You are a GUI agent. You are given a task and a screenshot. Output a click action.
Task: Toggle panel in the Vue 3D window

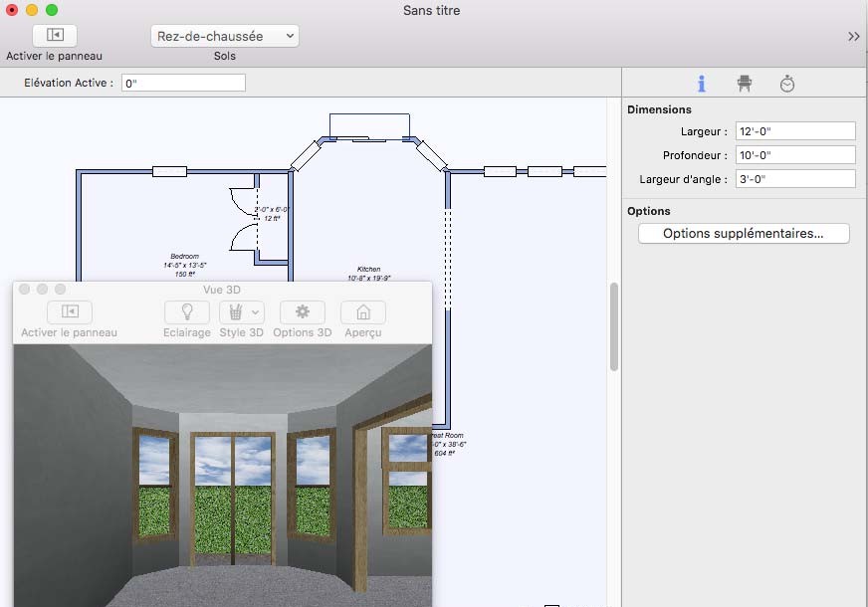coord(69,312)
